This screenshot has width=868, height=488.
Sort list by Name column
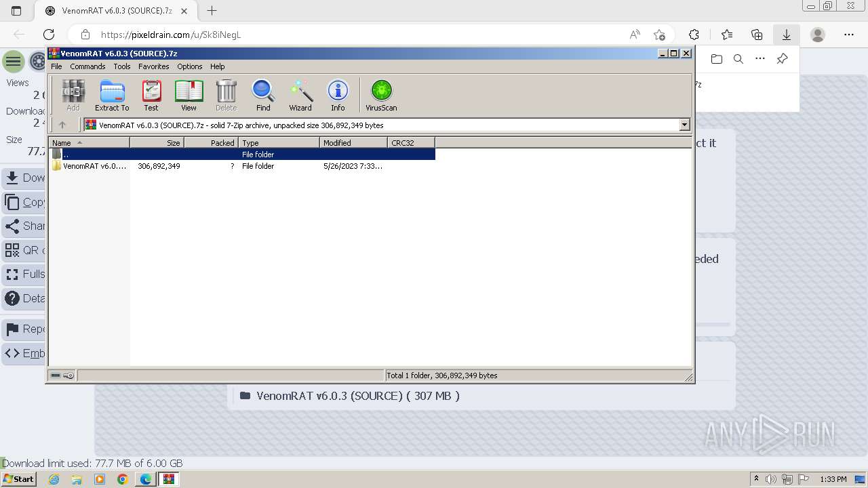coord(89,142)
